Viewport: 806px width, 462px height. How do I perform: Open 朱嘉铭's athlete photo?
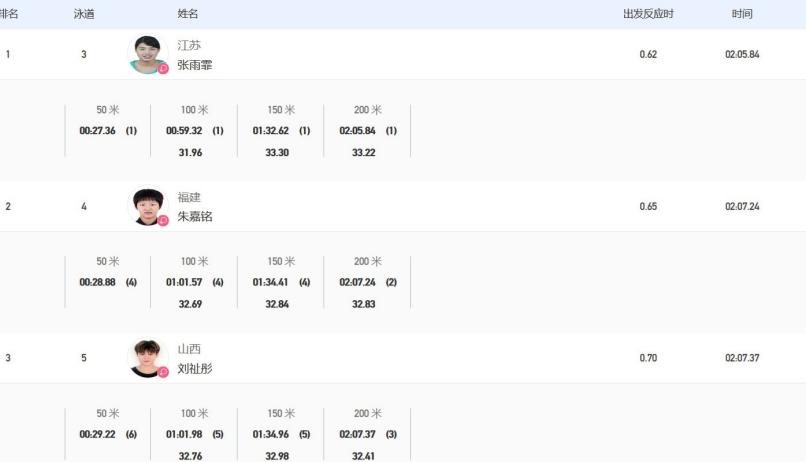pyautogui.click(x=147, y=206)
